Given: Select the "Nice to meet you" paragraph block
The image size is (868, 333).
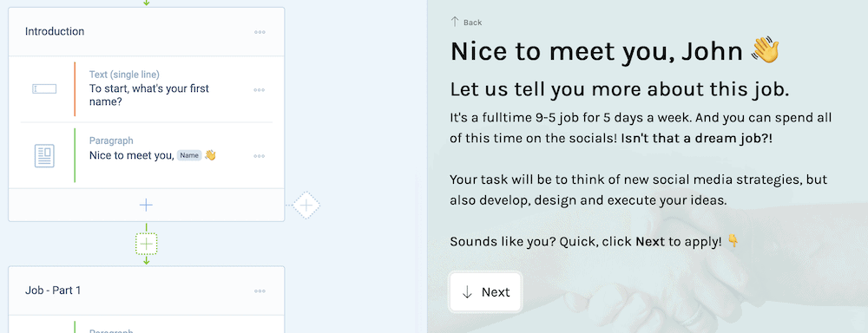Looking at the screenshot, I should (146, 155).
